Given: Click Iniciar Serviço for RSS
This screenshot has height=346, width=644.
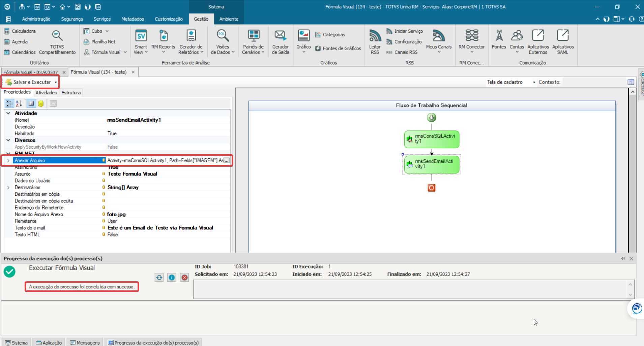Looking at the screenshot, I should (x=405, y=31).
